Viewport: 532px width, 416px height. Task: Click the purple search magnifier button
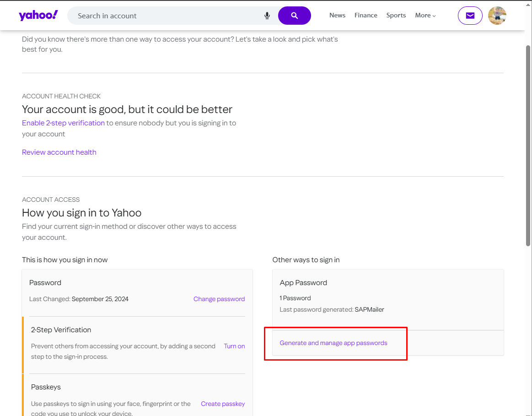(x=295, y=16)
